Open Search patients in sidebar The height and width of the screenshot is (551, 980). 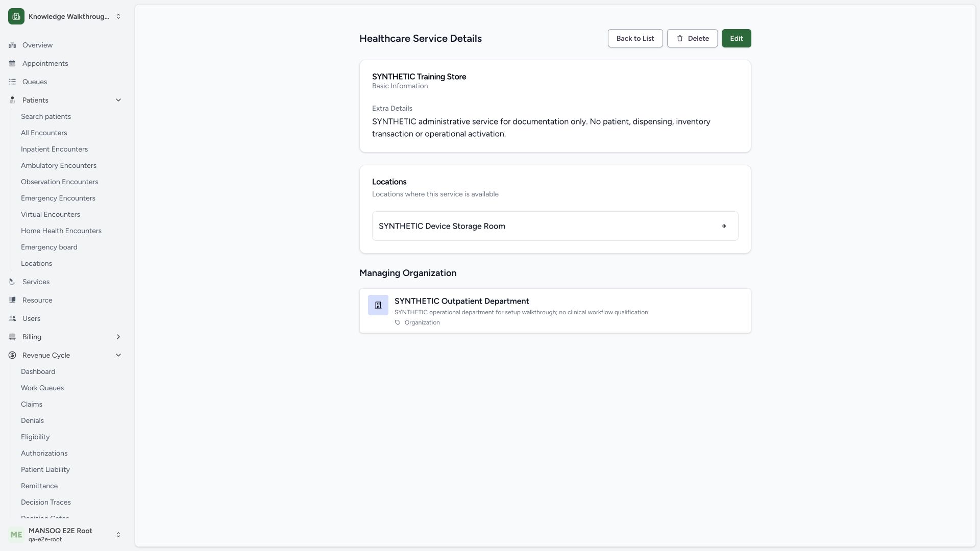[x=46, y=116]
